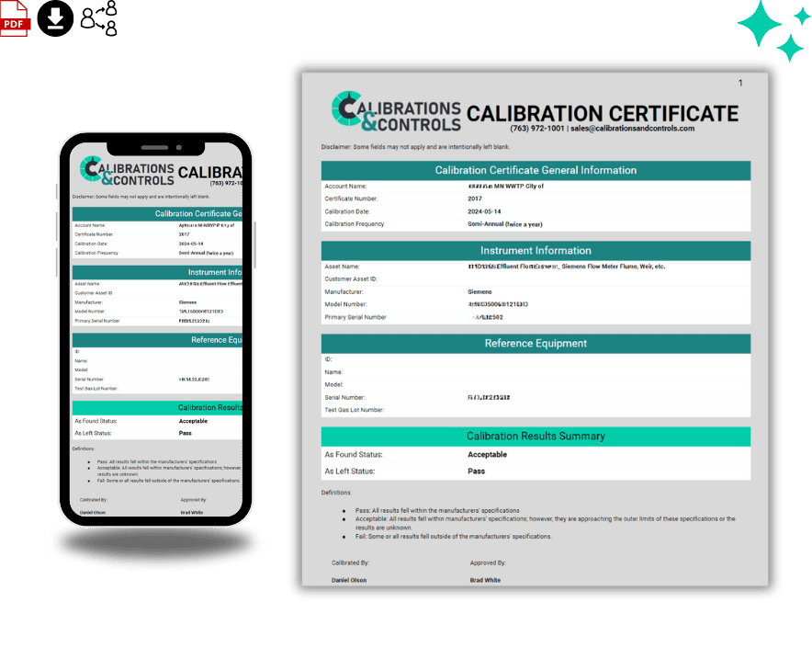Click the "Model:" label under Reference Equipment on the large page
812x659 pixels.
[334, 385]
